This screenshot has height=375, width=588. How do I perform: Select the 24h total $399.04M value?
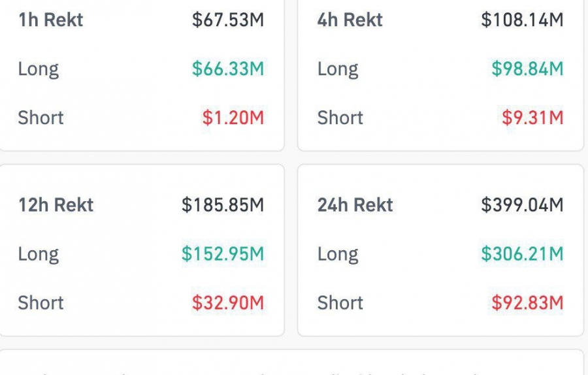(x=522, y=205)
